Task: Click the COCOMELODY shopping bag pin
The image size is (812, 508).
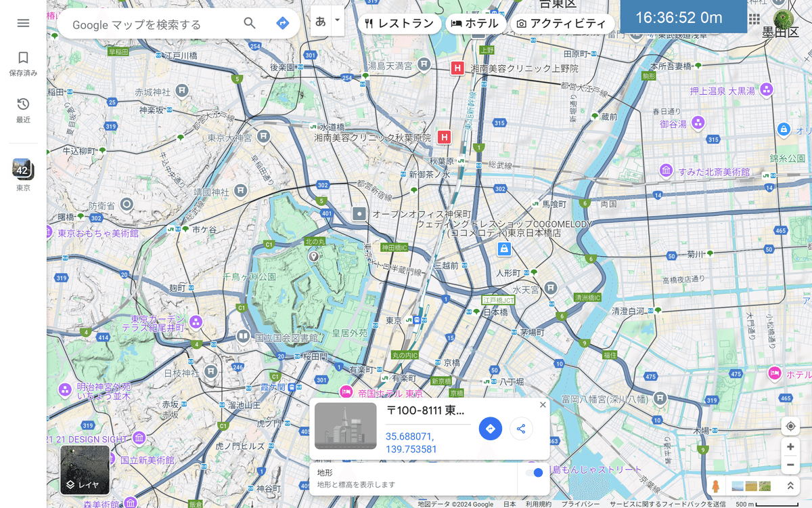Action: pos(503,249)
